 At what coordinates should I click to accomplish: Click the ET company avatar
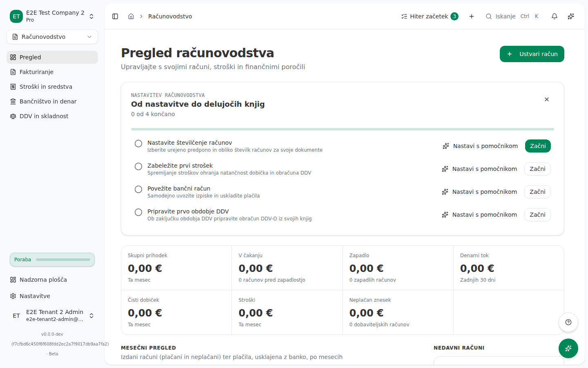(16, 16)
